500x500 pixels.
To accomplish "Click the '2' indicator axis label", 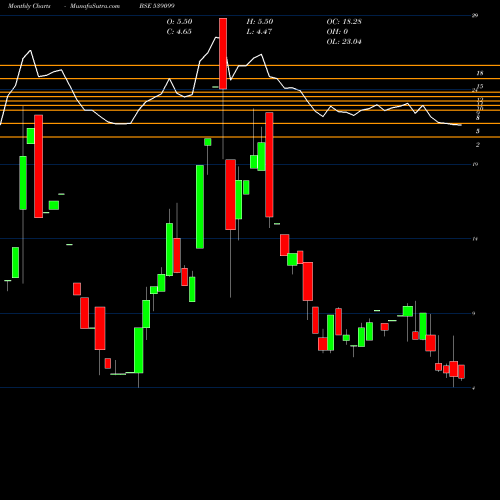I will pos(478,145).
